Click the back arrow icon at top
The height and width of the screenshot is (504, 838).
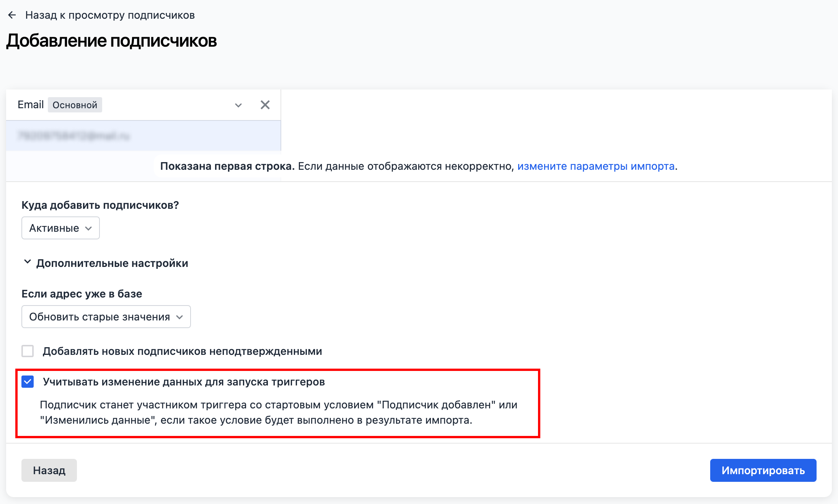(12, 15)
